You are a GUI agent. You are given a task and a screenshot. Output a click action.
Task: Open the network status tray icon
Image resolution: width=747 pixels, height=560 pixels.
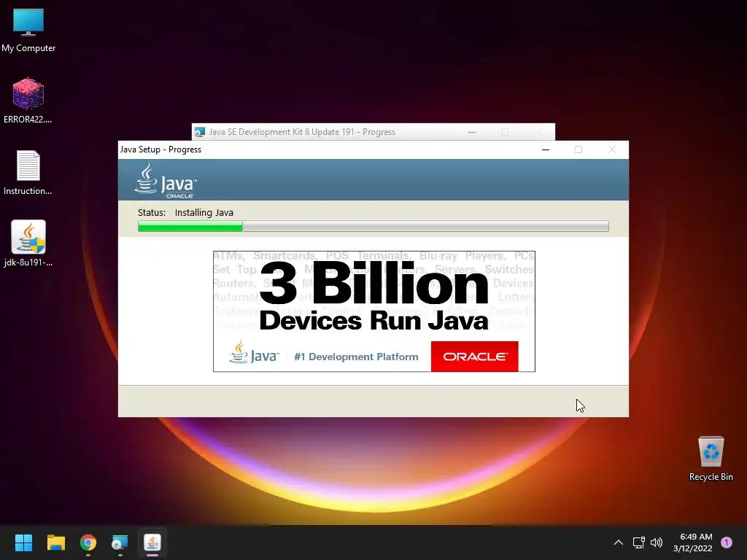tap(638, 542)
